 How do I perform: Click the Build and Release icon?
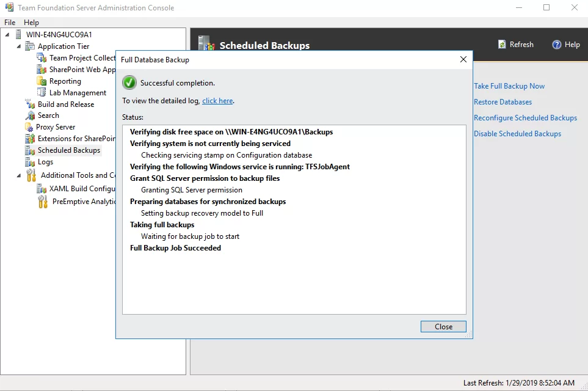point(30,104)
